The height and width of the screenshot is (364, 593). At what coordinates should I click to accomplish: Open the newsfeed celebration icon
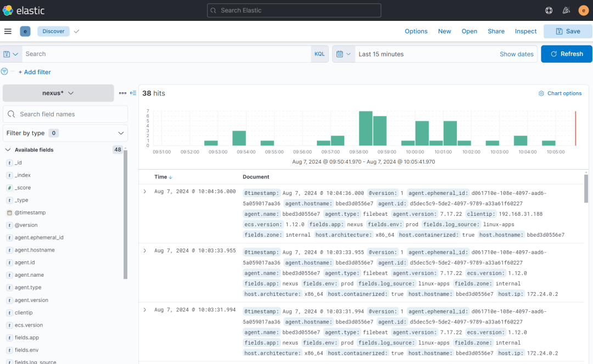coord(566,10)
